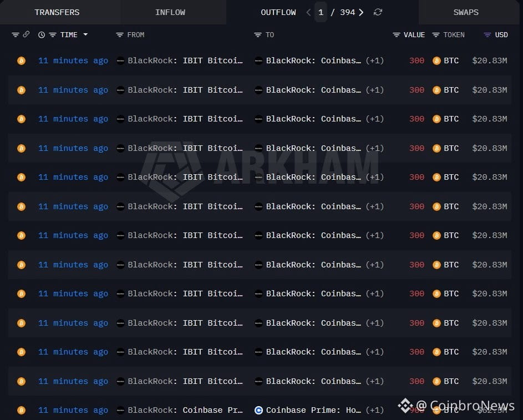Click the TOKEN column header label

(454, 35)
